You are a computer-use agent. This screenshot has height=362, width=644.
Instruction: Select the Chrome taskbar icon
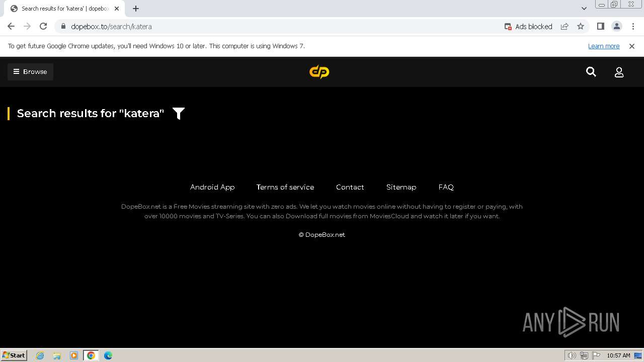click(x=91, y=355)
